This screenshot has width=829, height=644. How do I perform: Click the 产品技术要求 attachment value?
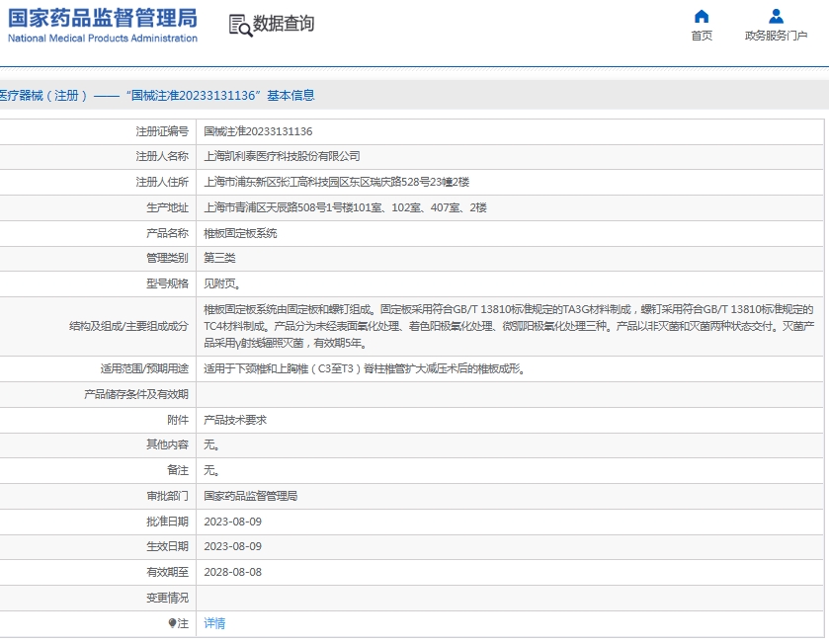[x=235, y=420]
